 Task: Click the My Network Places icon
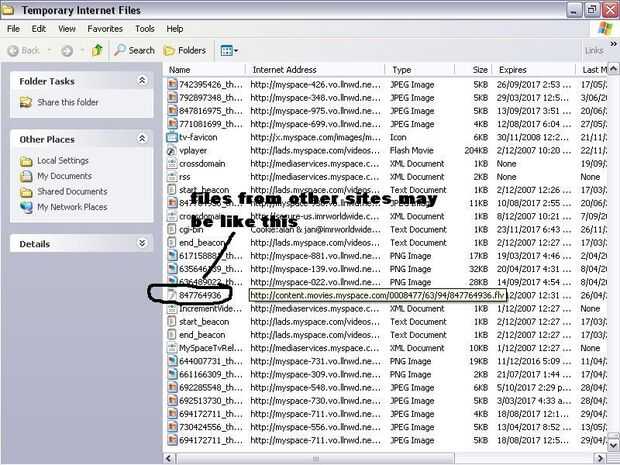(26, 207)
